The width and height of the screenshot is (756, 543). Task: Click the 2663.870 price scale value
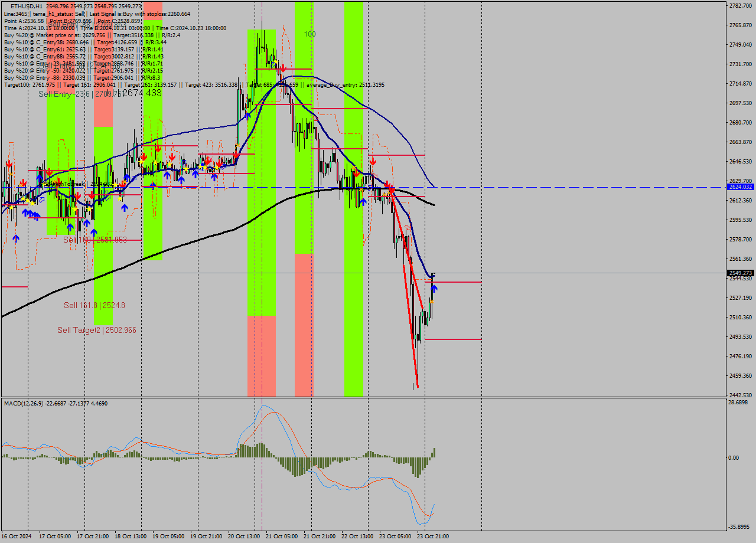(741, 142)
